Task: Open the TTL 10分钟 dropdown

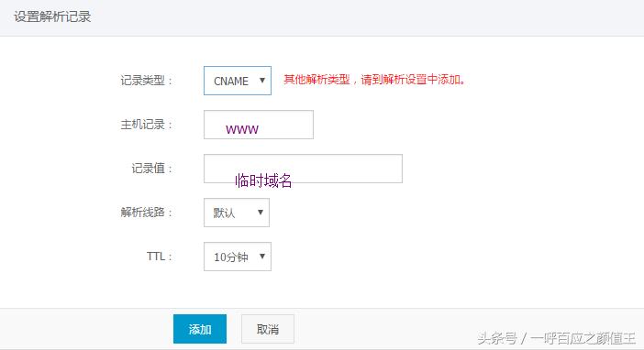Action: click(x=238, y=257)
